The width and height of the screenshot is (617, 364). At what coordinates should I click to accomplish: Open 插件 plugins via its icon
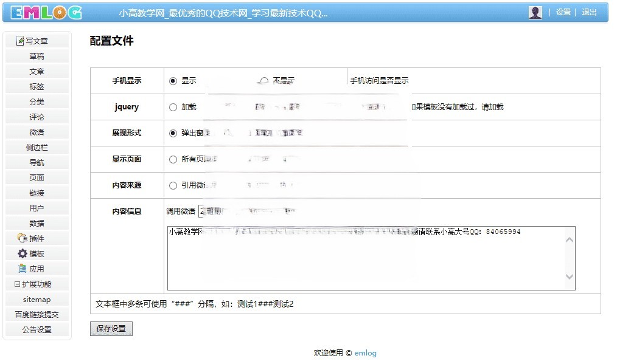pyautogui.click(x=23, y=238)
